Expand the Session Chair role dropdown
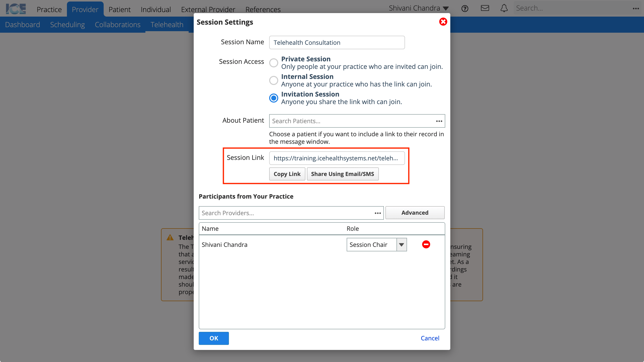 click(x=401, y=244)
